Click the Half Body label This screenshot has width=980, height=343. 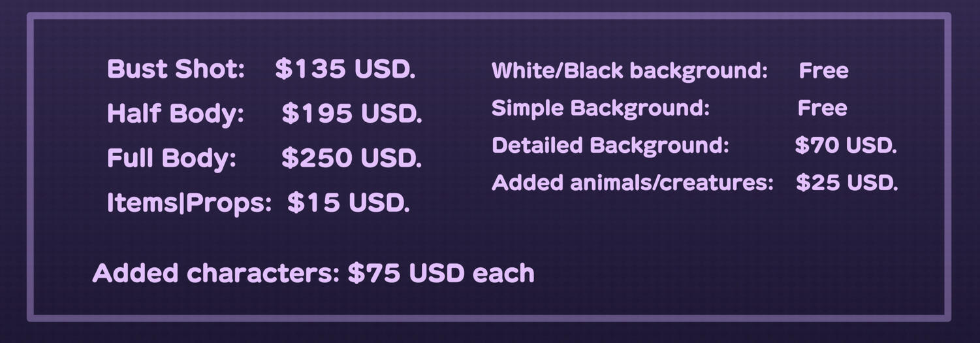pyautogui.click(x=176, y=114)
